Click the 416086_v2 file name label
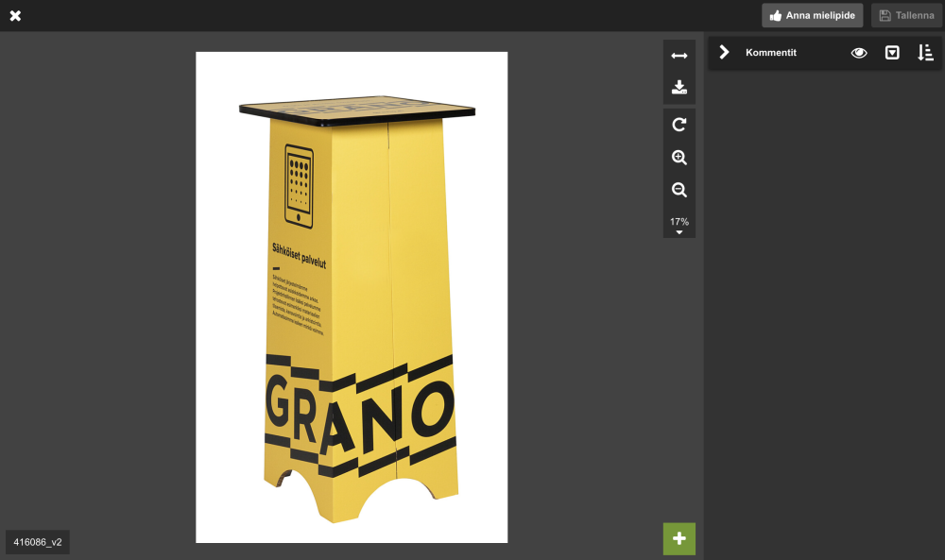The image size is (945, 560). (x=38, y=542)
